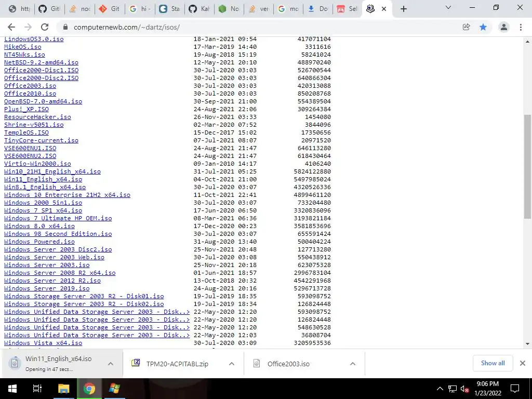The image size is (532, 399).
Task: Click the Windows flag app on taskbar
Action: (114, 389)
